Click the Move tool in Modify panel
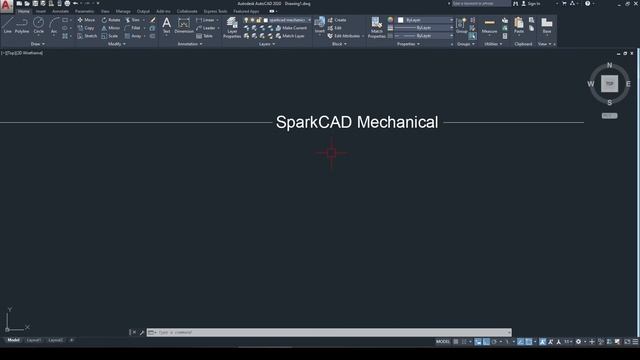 [86, 20]
